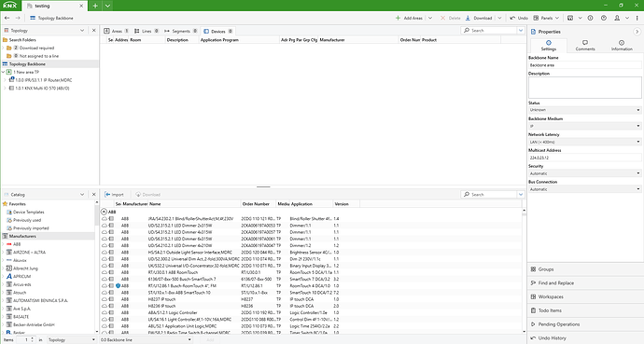Viewport: 644px width, 344px height.
Task: Open a new tab with plus icon
Action: pyautogui.click(x=95, y=6)
